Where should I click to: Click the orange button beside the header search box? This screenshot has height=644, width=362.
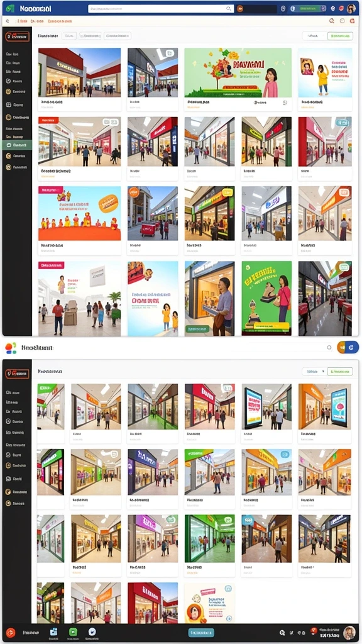coord(239,8)
